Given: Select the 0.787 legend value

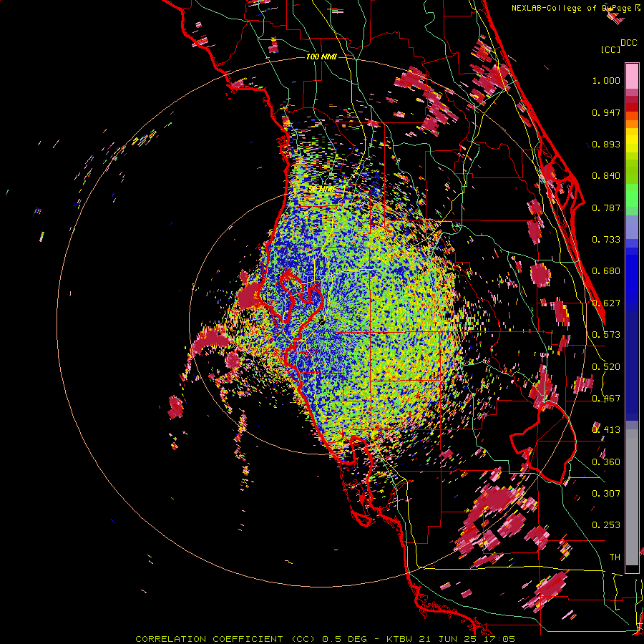Looking at the screenshot, I should (606, 208).
